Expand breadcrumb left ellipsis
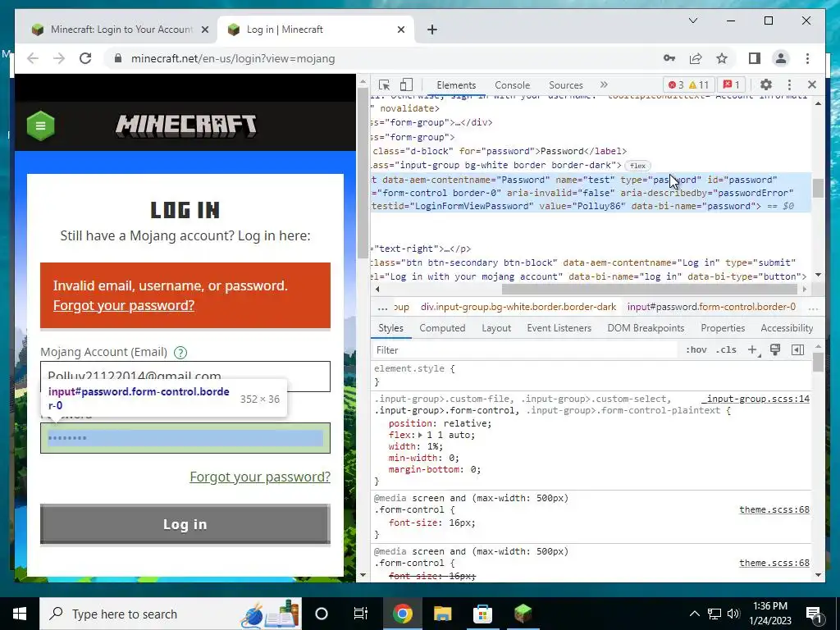 pos(382,307)
